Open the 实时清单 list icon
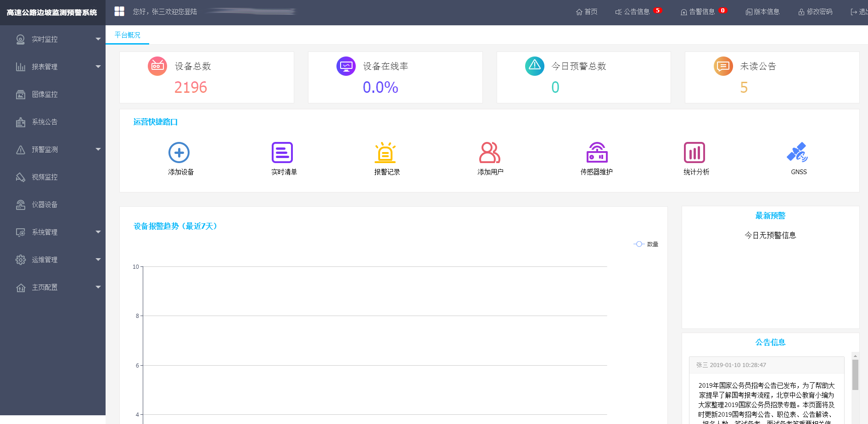The width and height of the screenshot is (868, 424). tap(282, 153)
